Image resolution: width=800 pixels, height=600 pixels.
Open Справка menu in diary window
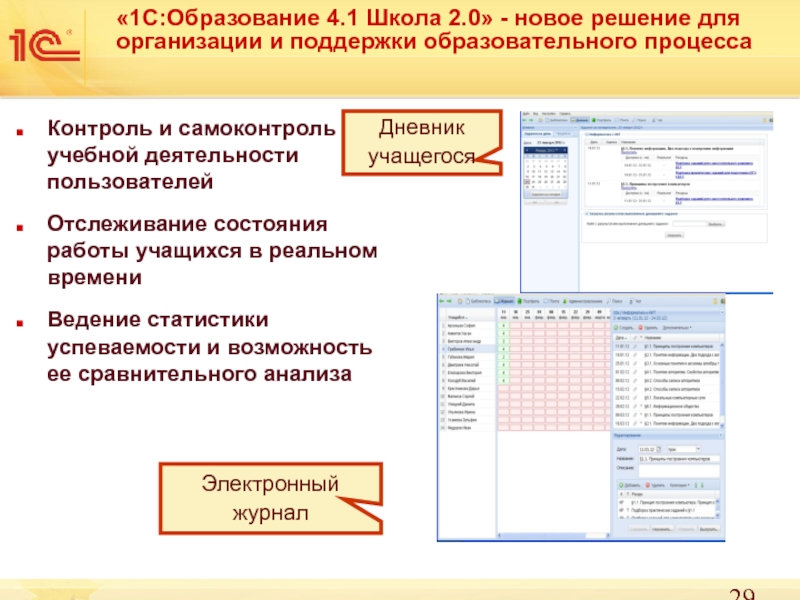pyautogui.click(x=565, y=114)
